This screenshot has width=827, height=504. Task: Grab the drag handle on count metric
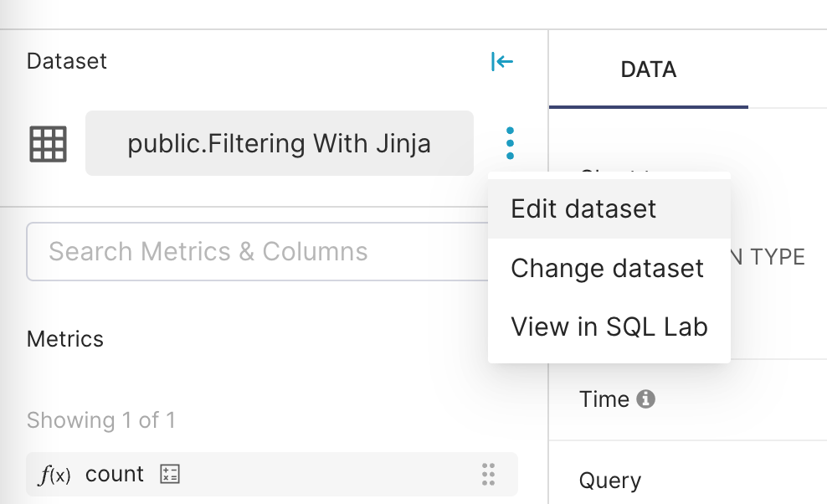pyautogui.click(x=489, y=475)
